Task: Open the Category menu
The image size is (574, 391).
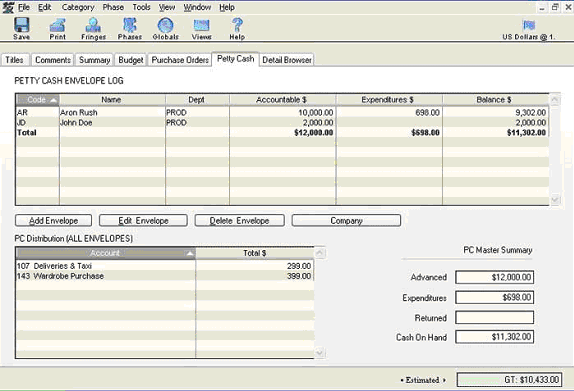Action: pyautogui.click(x=78, y=7)
